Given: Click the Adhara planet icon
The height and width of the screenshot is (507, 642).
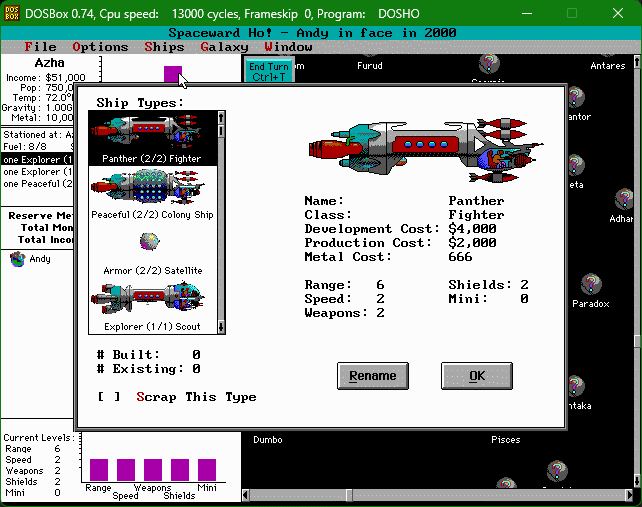Looking at the screenshot, I should pos(624,200).
